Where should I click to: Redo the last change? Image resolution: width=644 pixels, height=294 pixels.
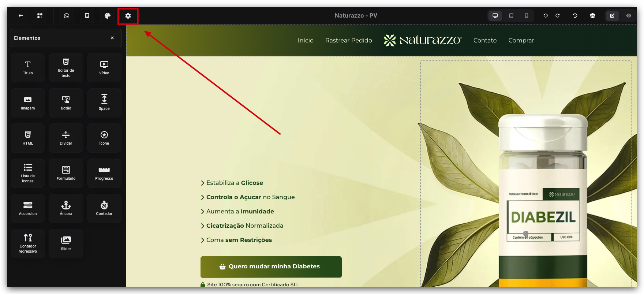tap(558, 16)
